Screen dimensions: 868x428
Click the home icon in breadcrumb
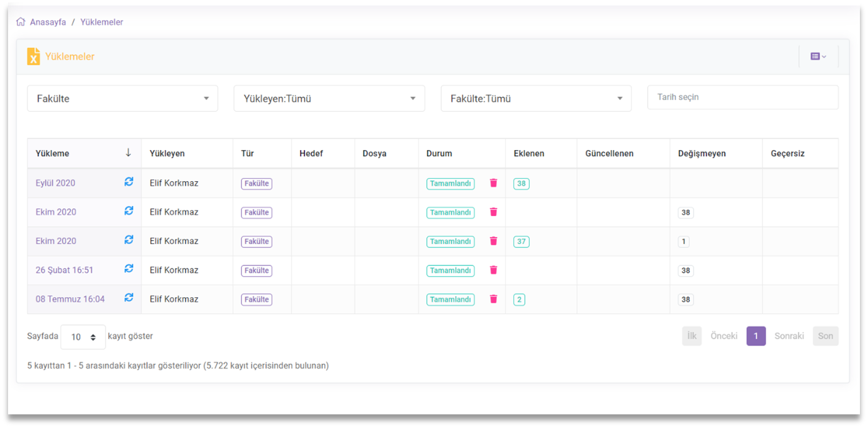click(x=21, y=22)
